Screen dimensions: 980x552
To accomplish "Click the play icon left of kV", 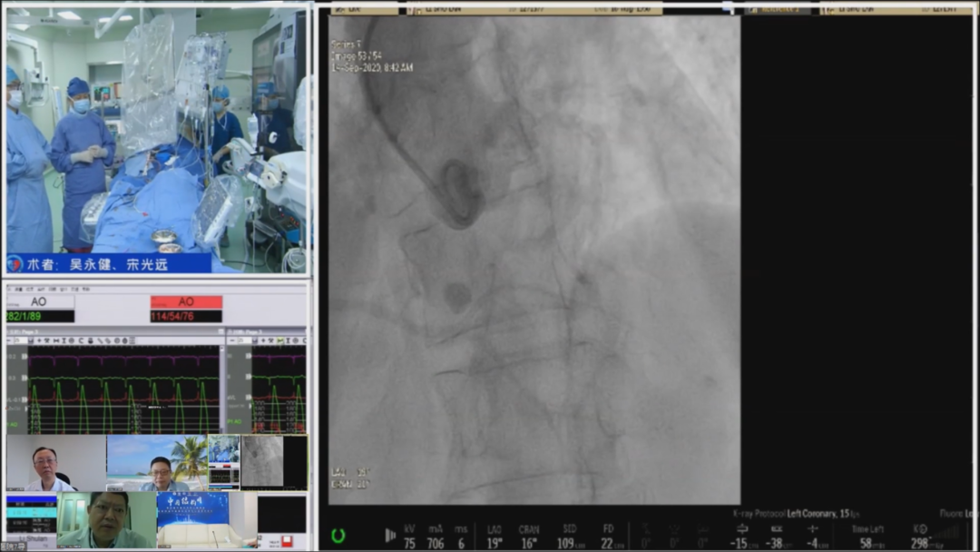I will (x=390, y=535).
